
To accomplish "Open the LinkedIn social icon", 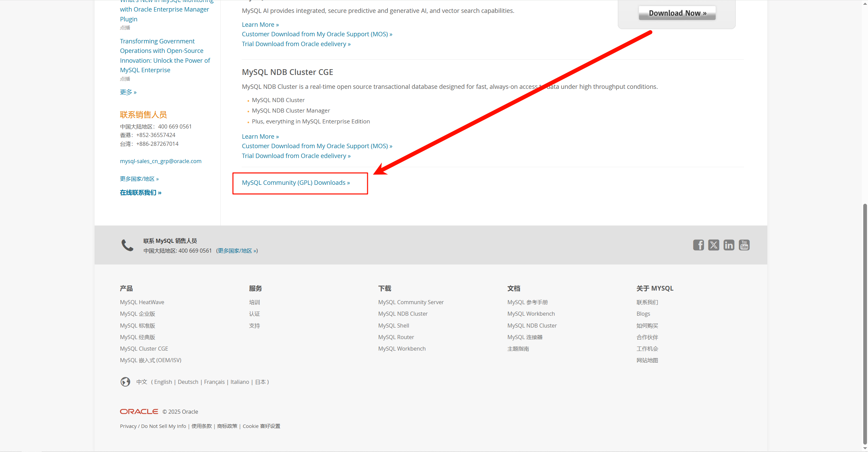I will 729,245.
